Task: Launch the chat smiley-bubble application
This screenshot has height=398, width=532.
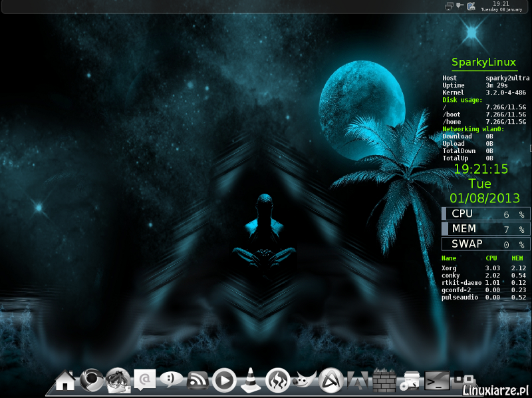Action: (172, 379)
